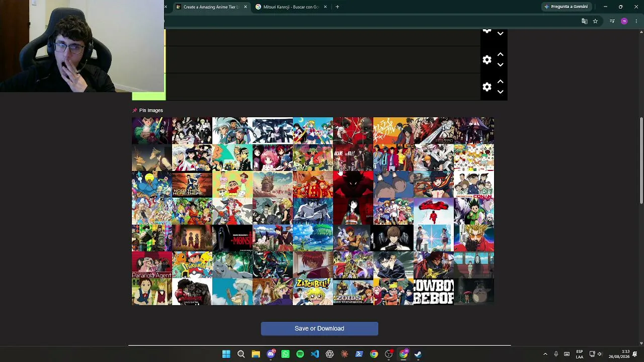The image size is (644, 362).
Task: Open a new browser tab
Action: tap(337, 7)
